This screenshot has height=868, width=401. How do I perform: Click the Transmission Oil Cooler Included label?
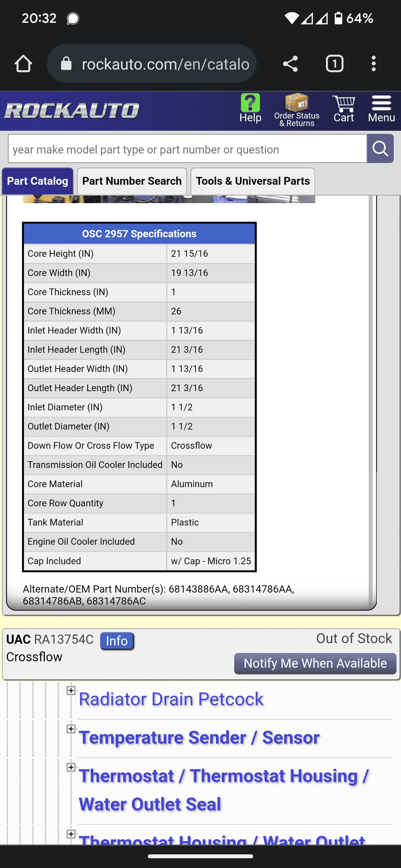click(95, 465)
